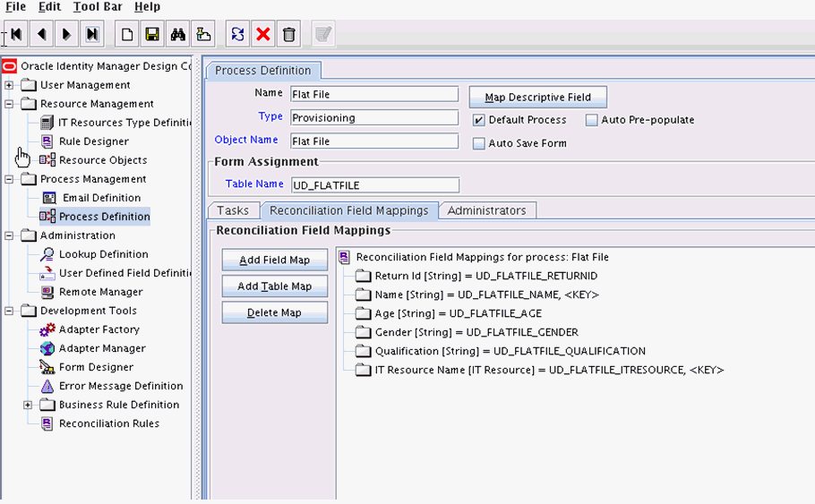The image size is (815, 504).
Task: Create a new record with the blank page icon
Action: point(127,34)
